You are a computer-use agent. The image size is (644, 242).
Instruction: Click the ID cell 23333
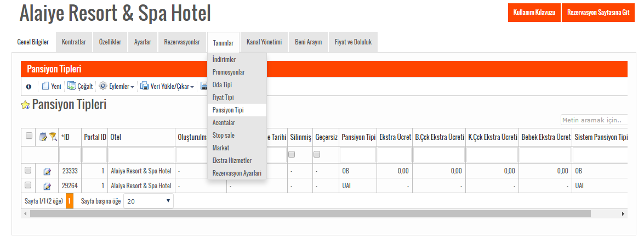pyautogui.click(x=70, y=171)
